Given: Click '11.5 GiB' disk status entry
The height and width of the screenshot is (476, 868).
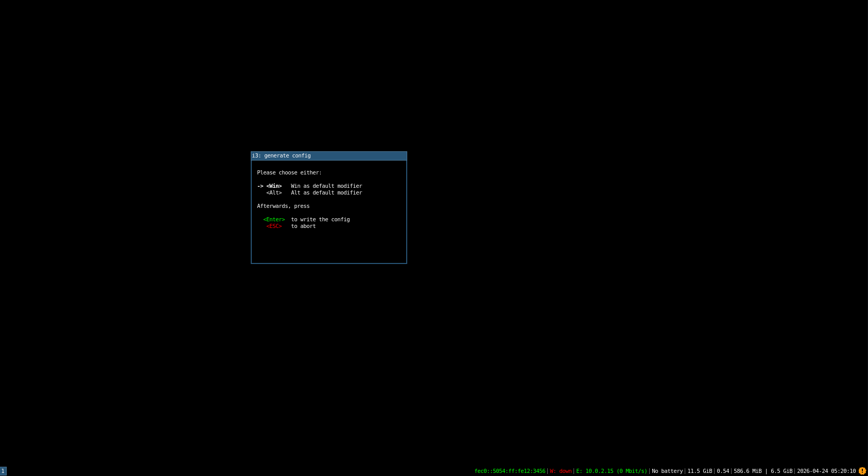Looking at the screenshot, I should pos(700,471).
